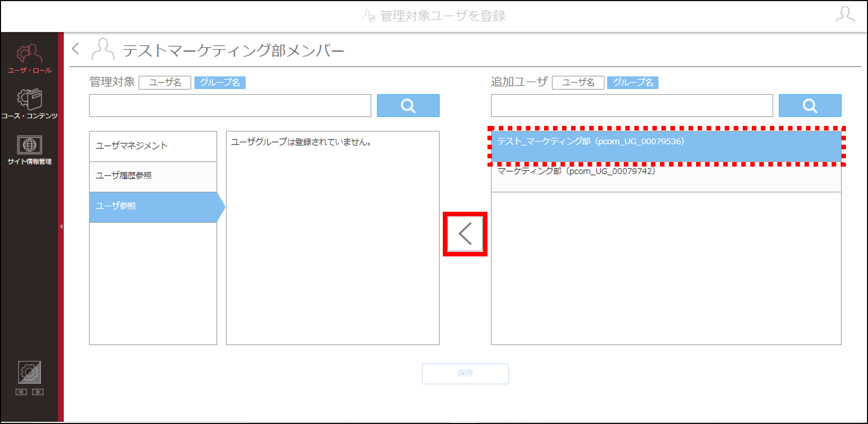Click the 保存 button
868x424 pixels.
pyautogui.click(x=465, y=374)
